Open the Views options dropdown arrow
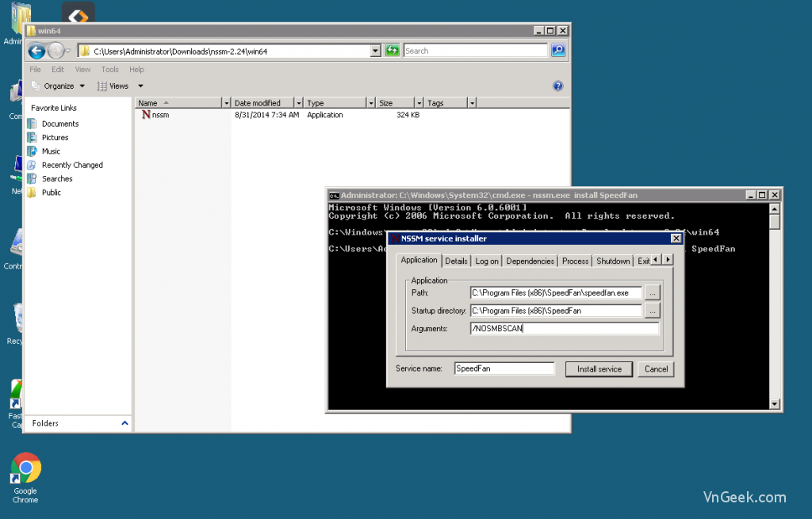The height and width of the screenshot is (519, 812). pyautogui.click(x=140, y=86)
